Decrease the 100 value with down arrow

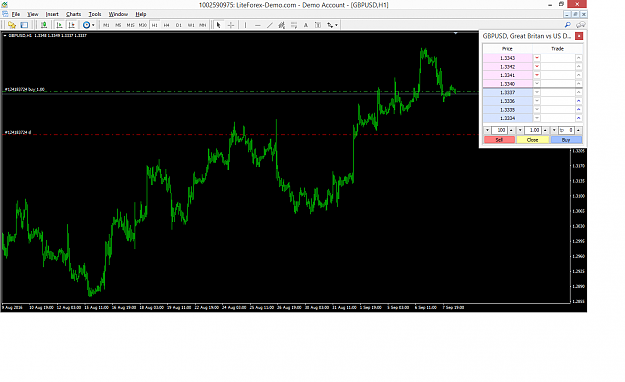tap(487, 130)
